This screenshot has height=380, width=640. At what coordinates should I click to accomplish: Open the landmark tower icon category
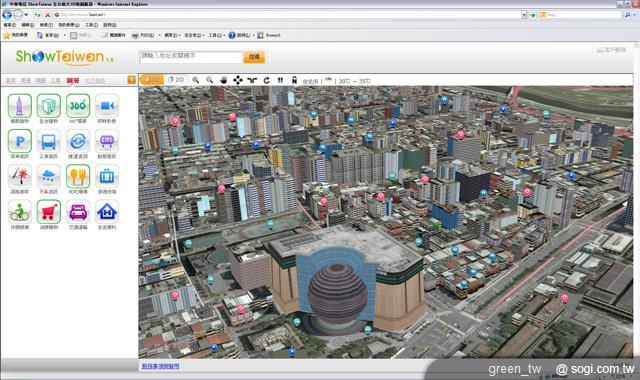coord(20,106)
